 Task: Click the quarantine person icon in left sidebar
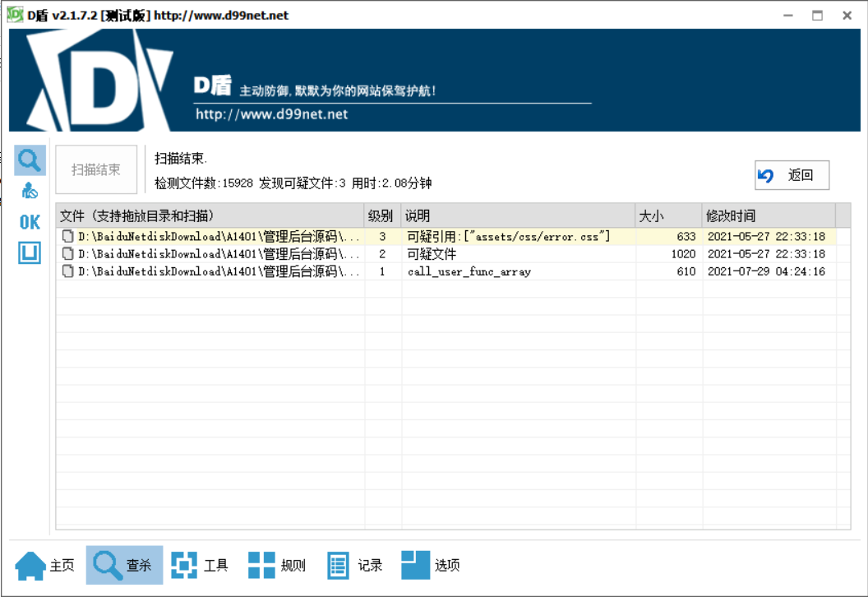(30, 191)
